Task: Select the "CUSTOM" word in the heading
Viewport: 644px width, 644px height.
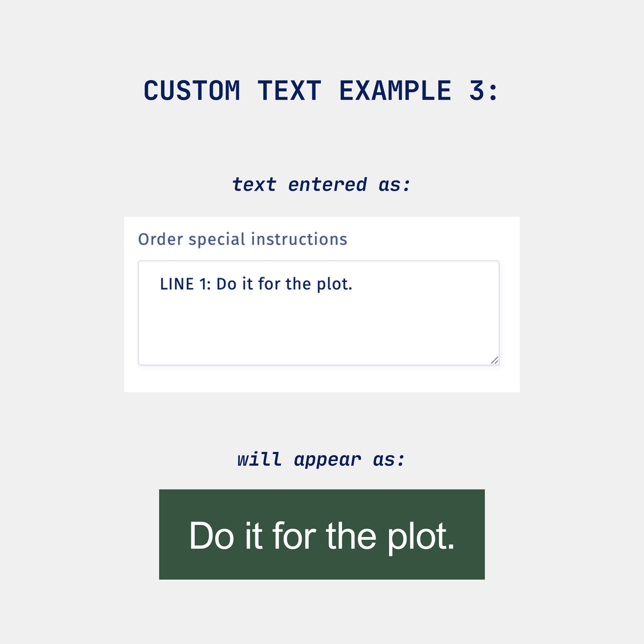Action: tap(192, 91)
